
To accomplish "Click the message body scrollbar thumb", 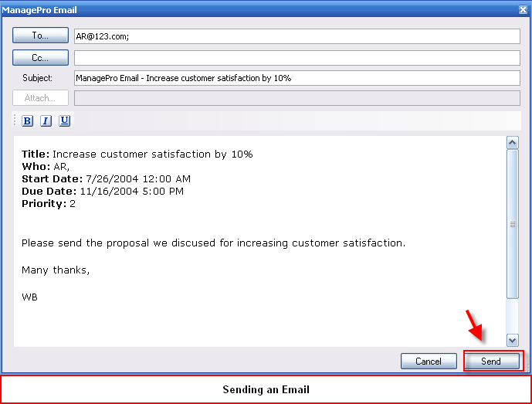I will click(513, 224).
